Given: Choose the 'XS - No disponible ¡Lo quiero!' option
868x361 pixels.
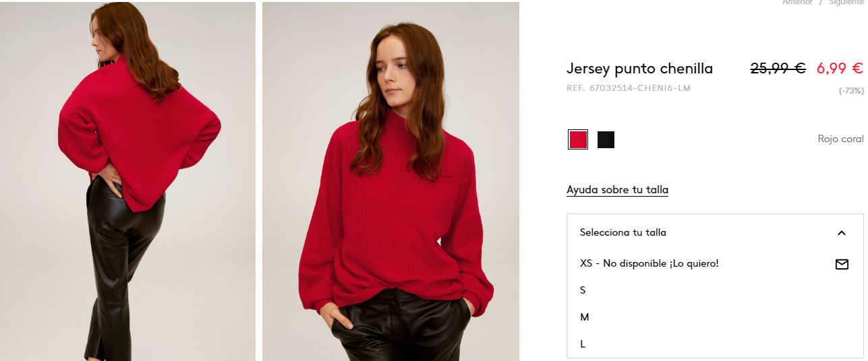Looking at the screenshot, I should (715, 263).
